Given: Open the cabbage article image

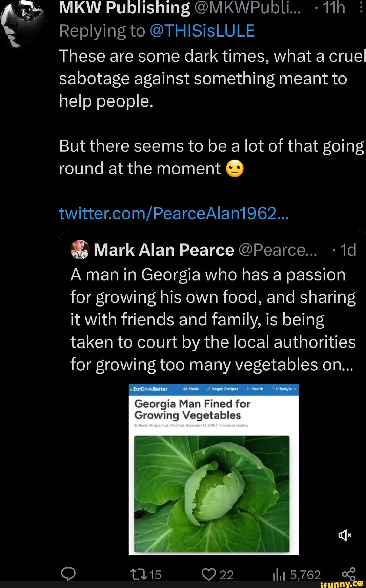Looking at the screenshot, I should [212, 494].
